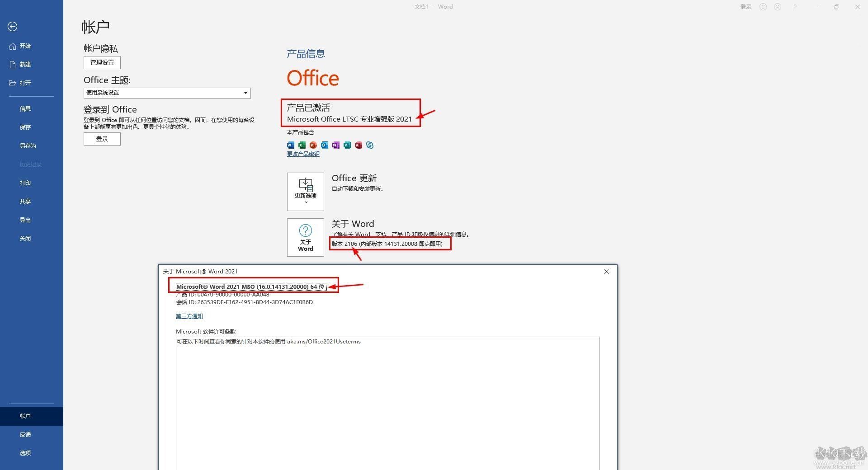The height and width of the screenshot is (470, 868).
Task: Open the 新建 menu item
Action: [25, 64]
